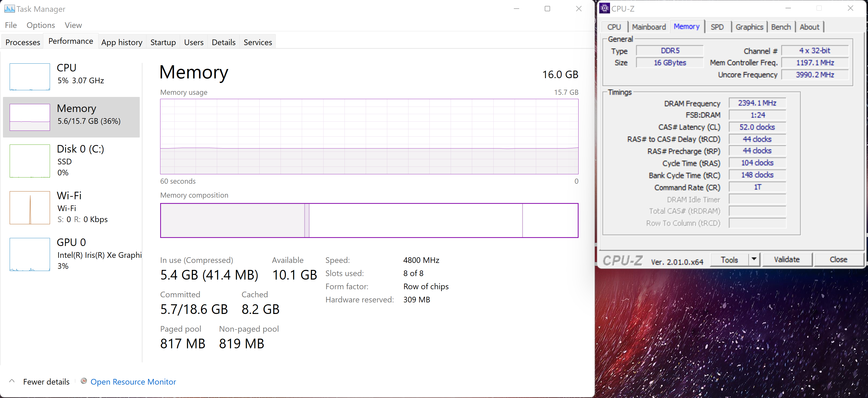Open the Startup tab

163,42
